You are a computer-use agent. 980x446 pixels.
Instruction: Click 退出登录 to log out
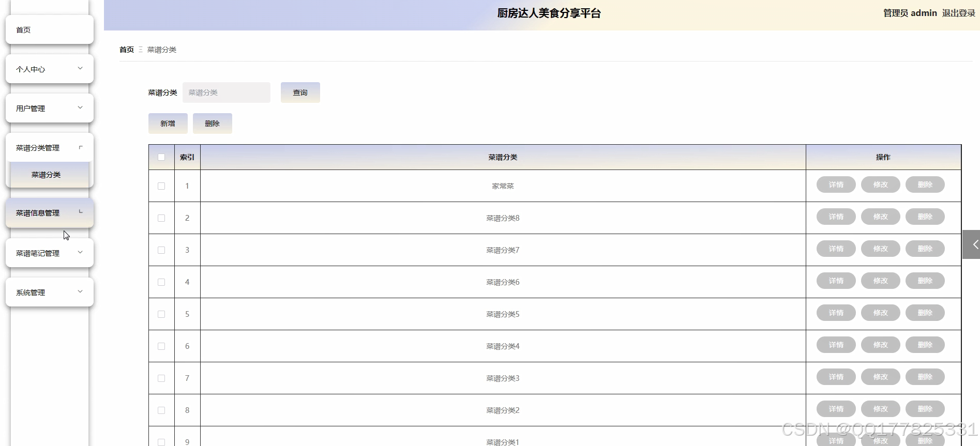[958, 13]
